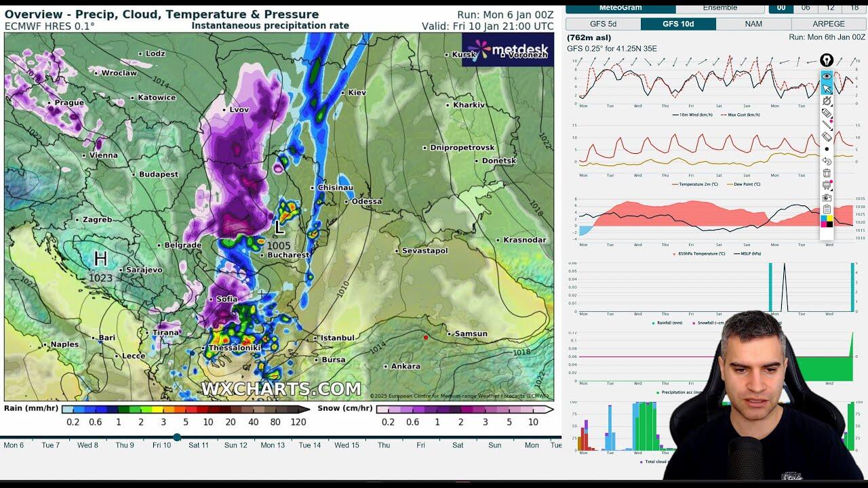
Task: Click the Epic Pen nib logo button
Action: [x=827, y=61]
